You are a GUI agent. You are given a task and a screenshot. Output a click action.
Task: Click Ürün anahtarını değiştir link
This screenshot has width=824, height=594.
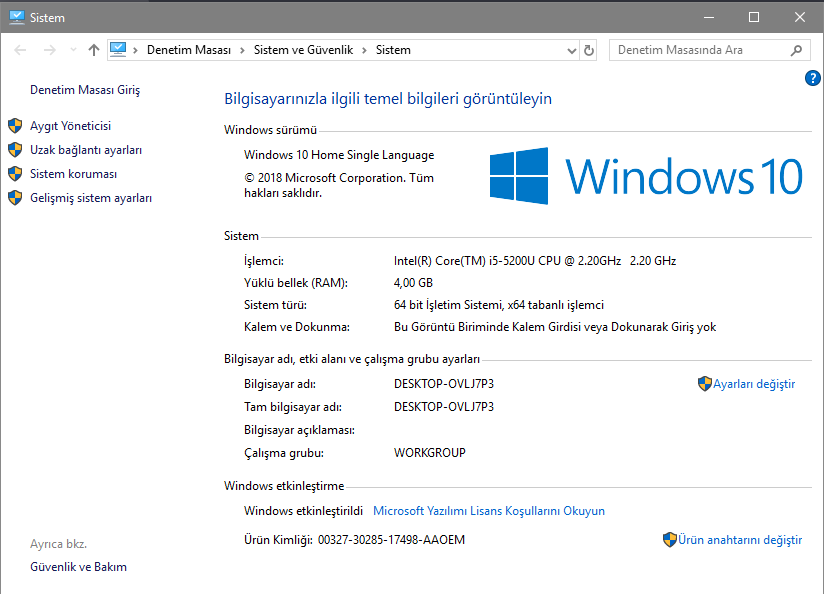click(739, 540)
